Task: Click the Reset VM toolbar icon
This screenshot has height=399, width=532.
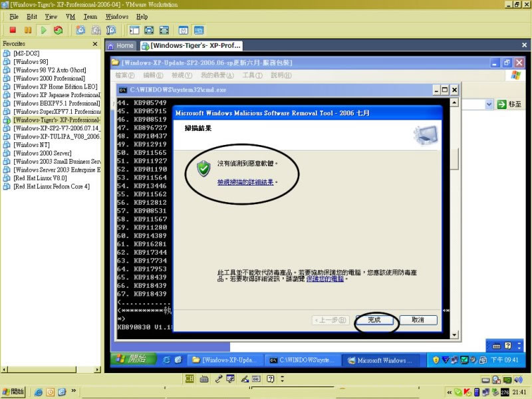Action: pos(59,30)
